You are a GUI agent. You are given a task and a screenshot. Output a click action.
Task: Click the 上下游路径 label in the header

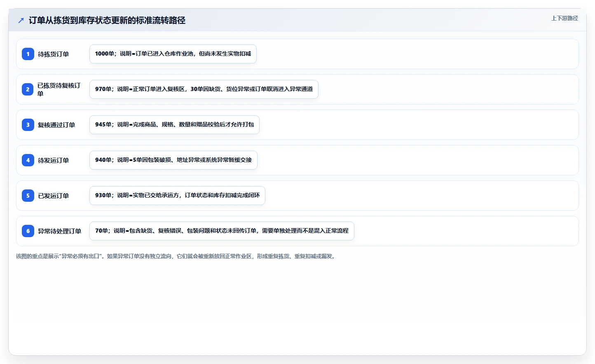pyautogui.click(x=565, y=18)
